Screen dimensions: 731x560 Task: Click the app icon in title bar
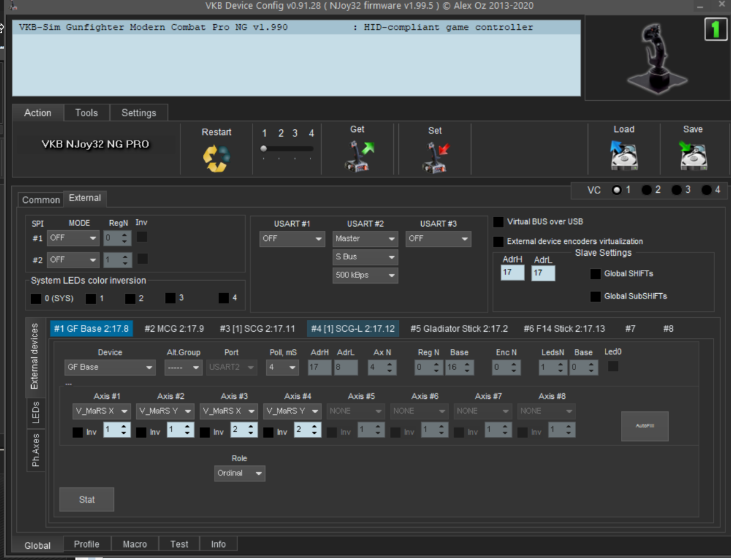12,6
